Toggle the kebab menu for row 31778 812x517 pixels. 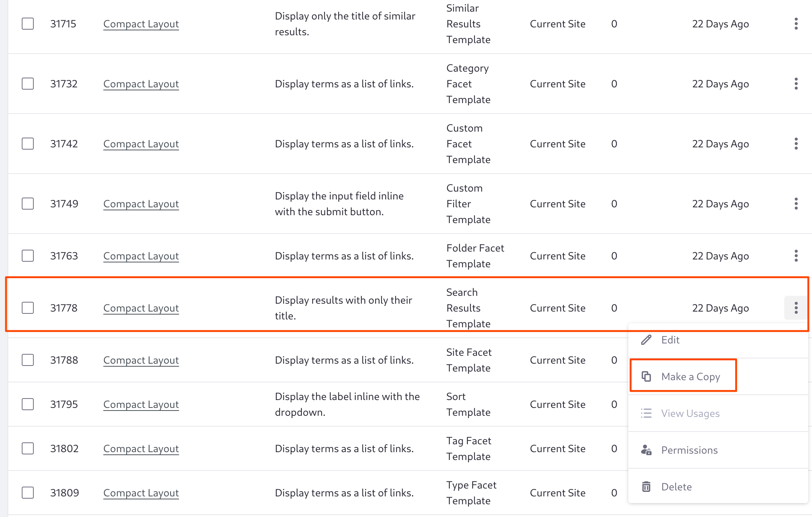point(796,308)
